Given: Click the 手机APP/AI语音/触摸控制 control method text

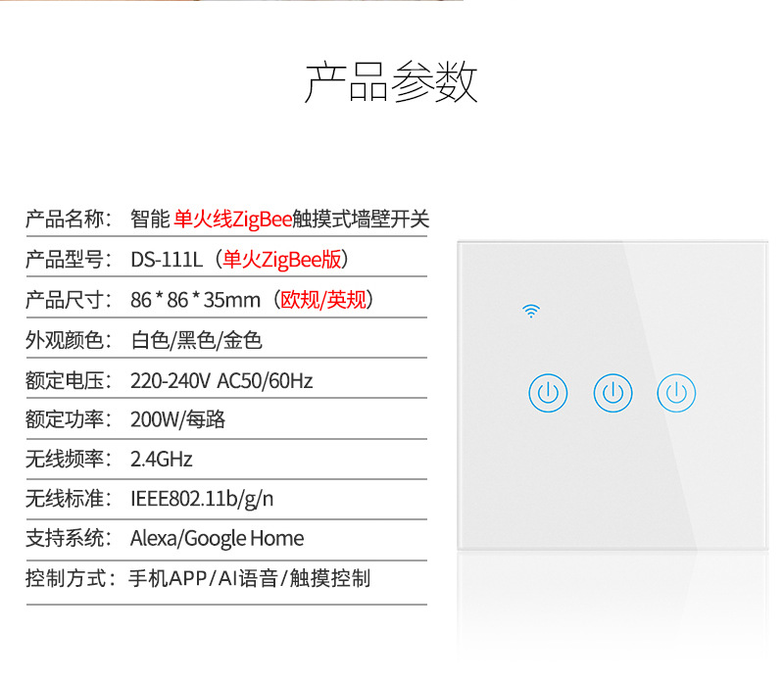Looking at the screenshot, I should tap(249, 578).
